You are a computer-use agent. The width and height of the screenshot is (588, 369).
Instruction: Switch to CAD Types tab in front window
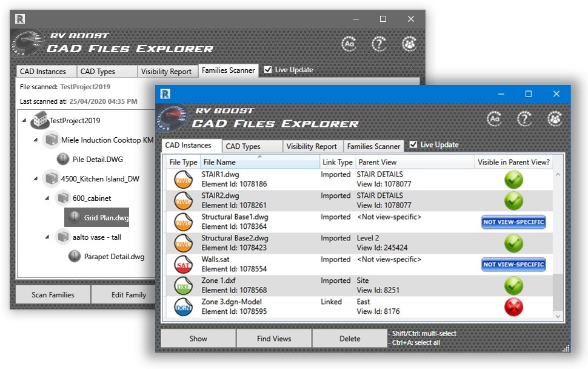pyautogui.click(x=252, y=146)
